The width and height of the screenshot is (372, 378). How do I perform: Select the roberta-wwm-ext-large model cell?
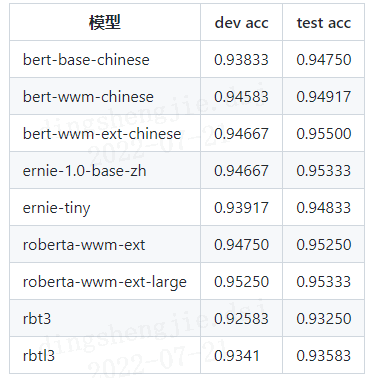point(104,282)
